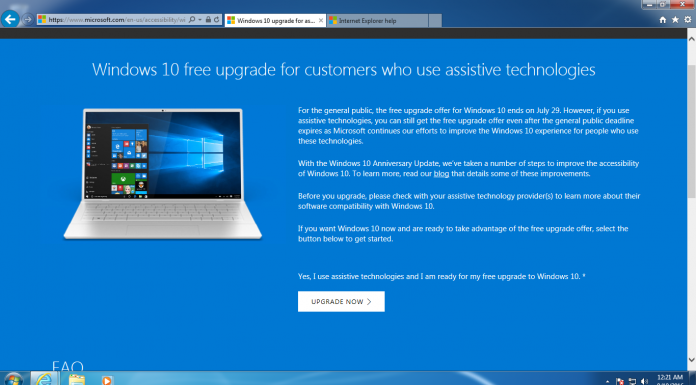View the security lock icon in address bar
This screenshot has height=385, width=696.
pos(208,20)
